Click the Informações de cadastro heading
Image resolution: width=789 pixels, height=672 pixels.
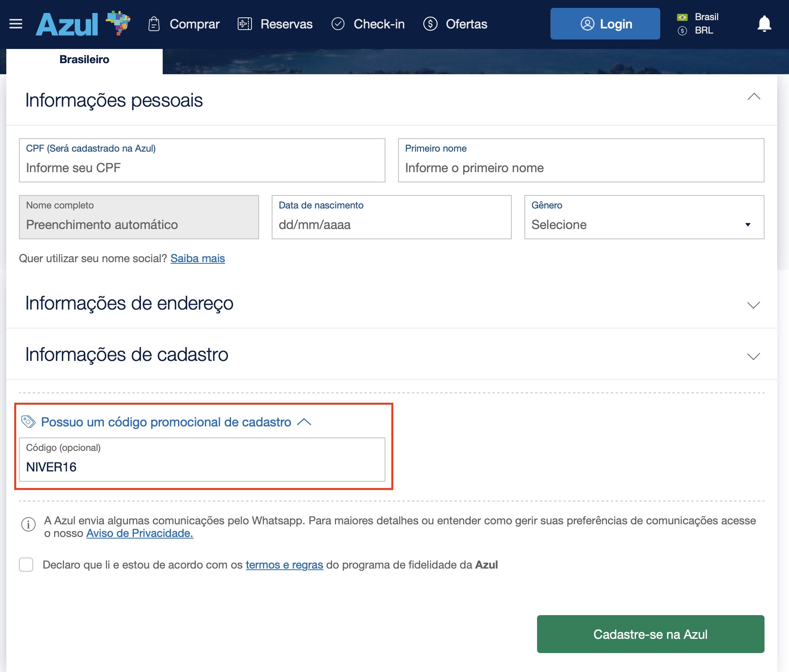[127, 355]
